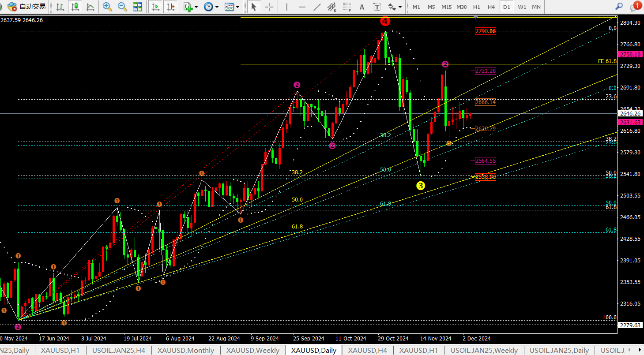Zoom out of the chart

[122, 7]
